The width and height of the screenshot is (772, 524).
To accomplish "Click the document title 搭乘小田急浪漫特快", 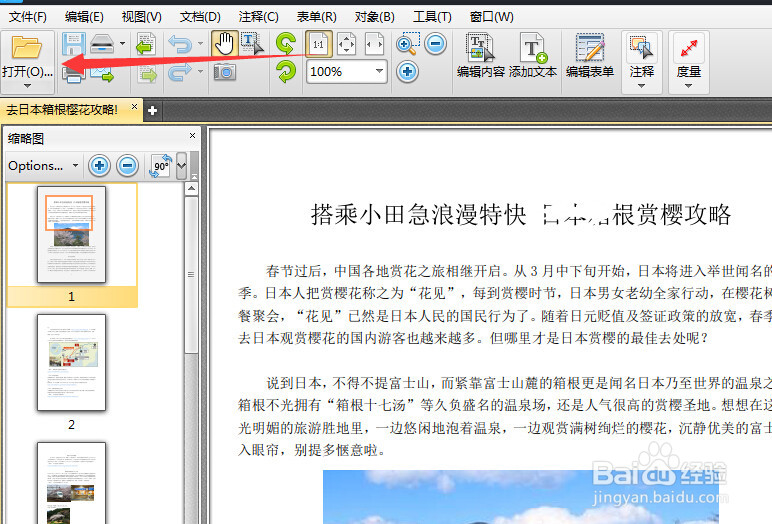I will pos(418,215).
